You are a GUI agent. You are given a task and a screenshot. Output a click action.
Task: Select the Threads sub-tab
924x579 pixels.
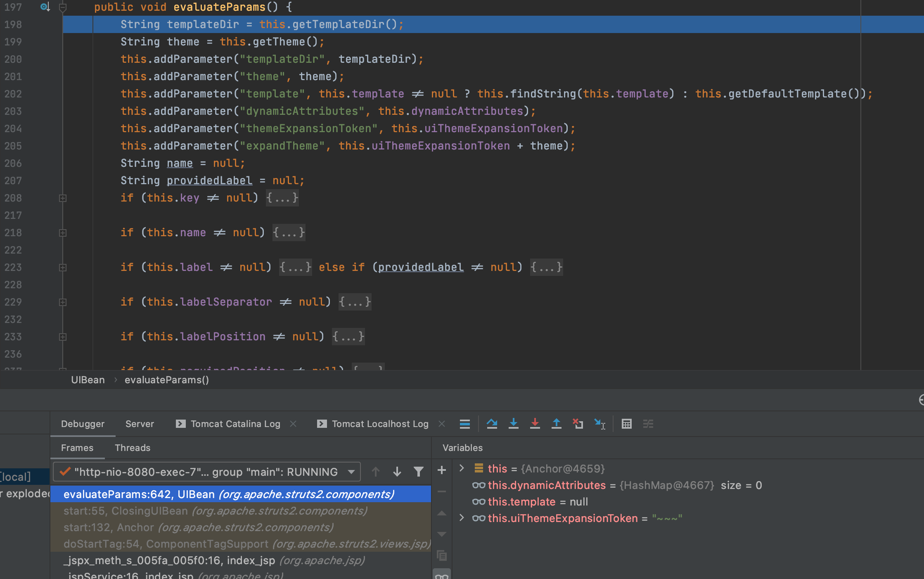point(133,448)
